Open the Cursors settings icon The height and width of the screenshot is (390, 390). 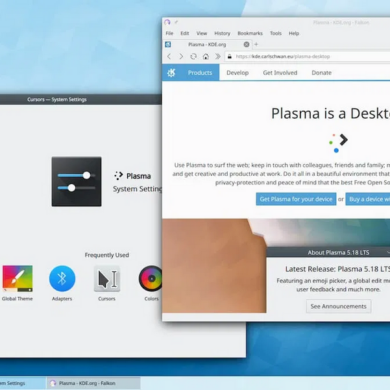[x=107, y=279]
